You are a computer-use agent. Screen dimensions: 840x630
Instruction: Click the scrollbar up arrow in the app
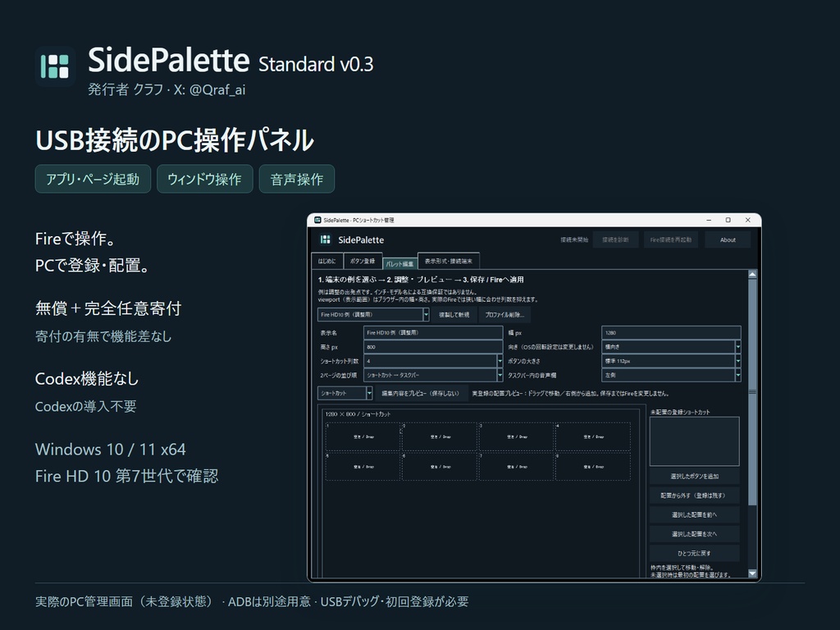752,274
